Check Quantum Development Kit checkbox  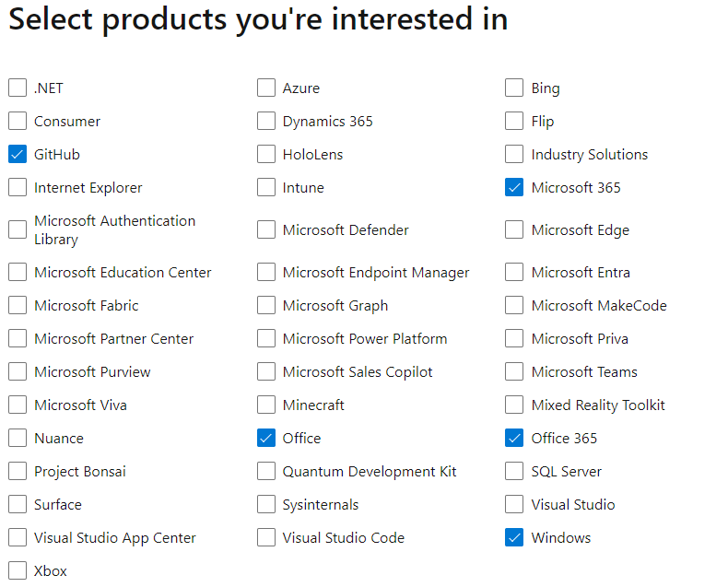[x=266, y=472]
